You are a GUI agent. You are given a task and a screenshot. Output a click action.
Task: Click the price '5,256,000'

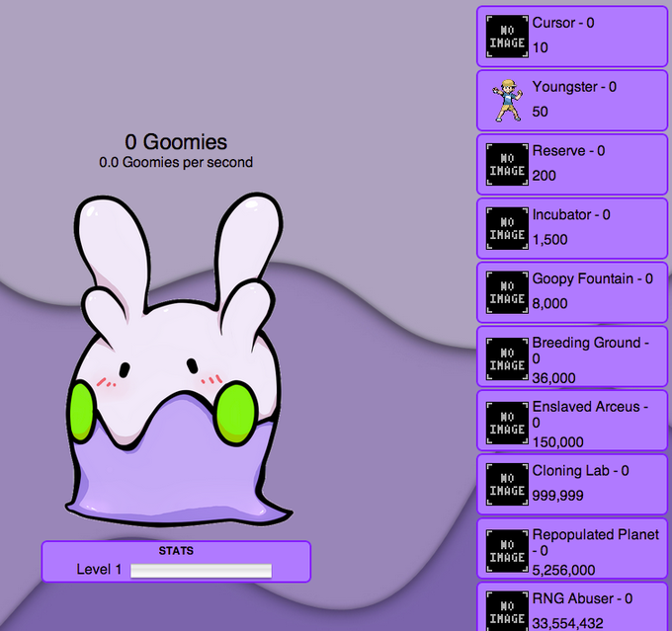(563, 570)
